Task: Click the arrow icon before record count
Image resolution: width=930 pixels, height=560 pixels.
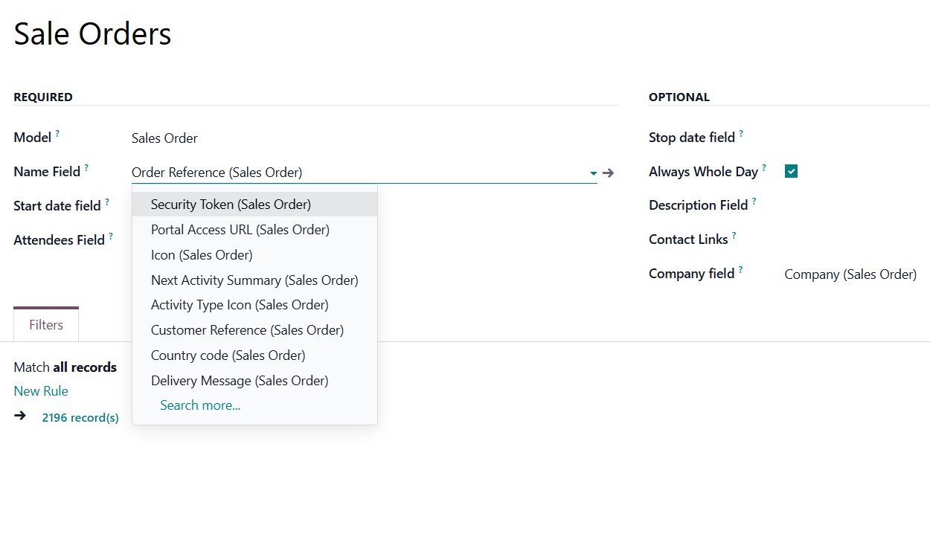Action: [x=20, y=416]
